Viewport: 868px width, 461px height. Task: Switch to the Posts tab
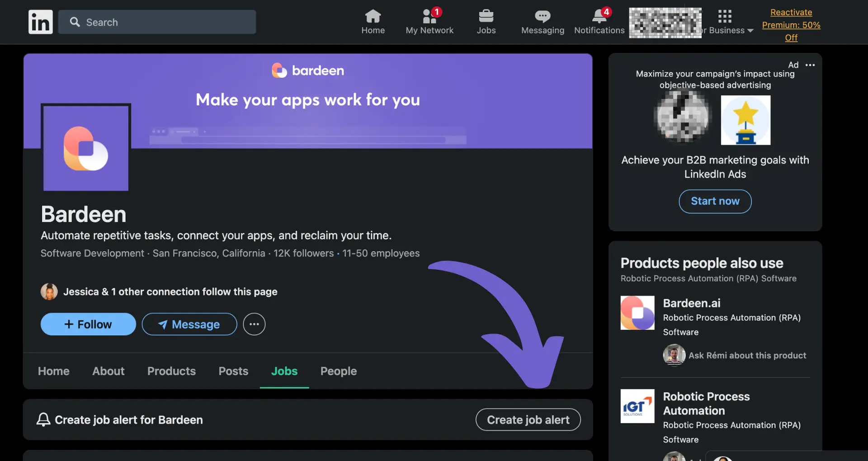pos(233,371)
